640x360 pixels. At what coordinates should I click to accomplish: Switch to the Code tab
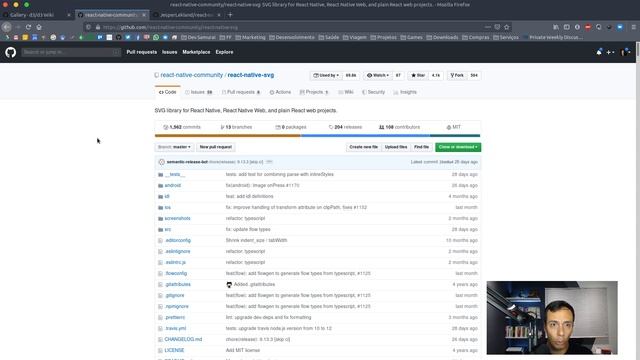coord(167,92)
